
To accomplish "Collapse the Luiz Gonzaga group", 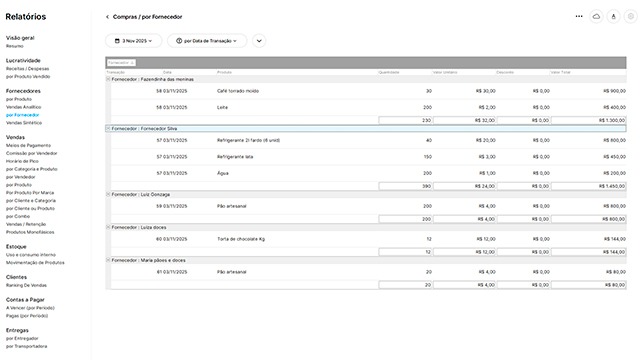I will (x=108, y=194).
